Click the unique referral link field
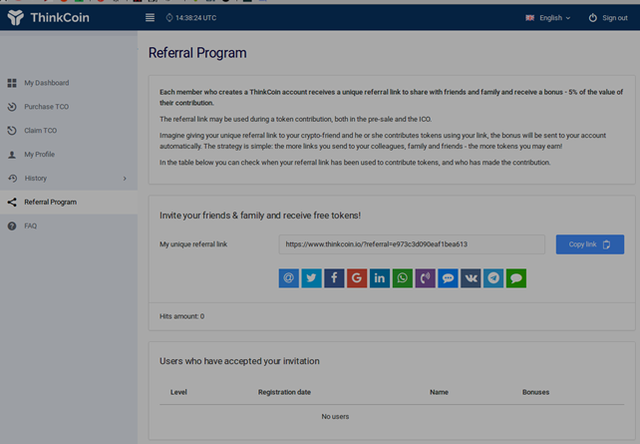Image resolution: width=640 pixels, height=444 pixels. click(412, 244)
